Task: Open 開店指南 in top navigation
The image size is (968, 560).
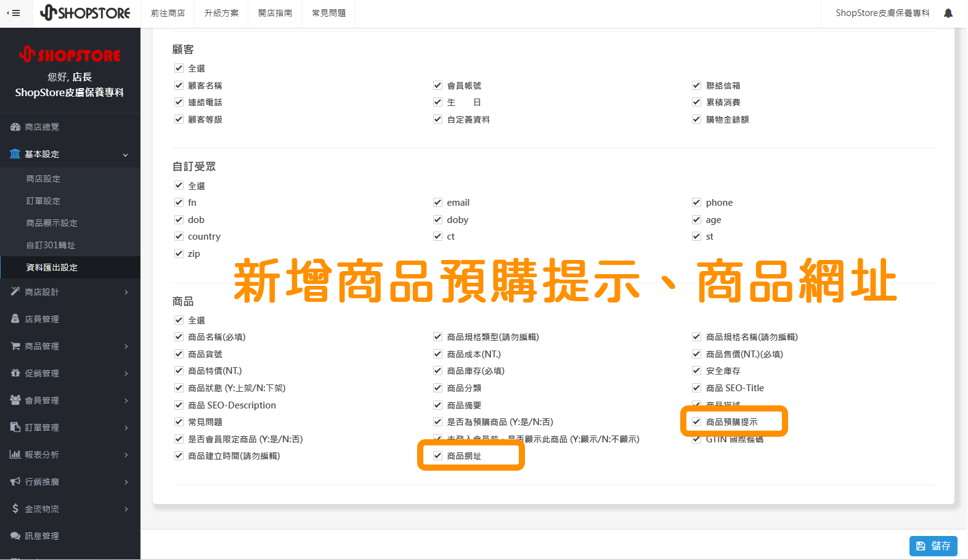Action: [x=275, y=13]
